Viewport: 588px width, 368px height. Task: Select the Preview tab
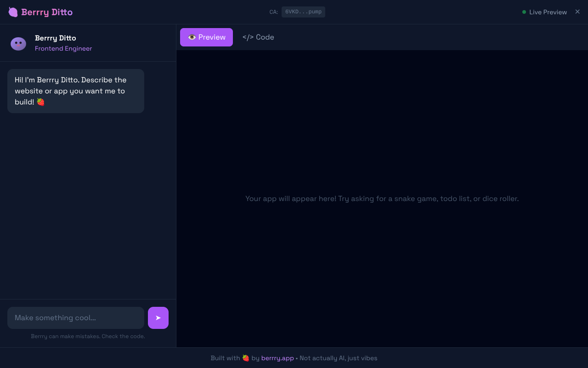click(206, 37)
